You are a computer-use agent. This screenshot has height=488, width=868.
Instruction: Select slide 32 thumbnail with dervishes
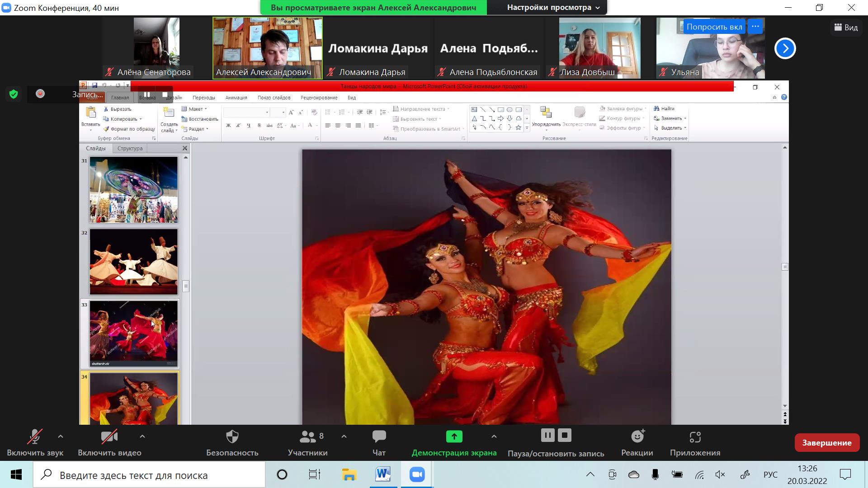tap(133, 262)
